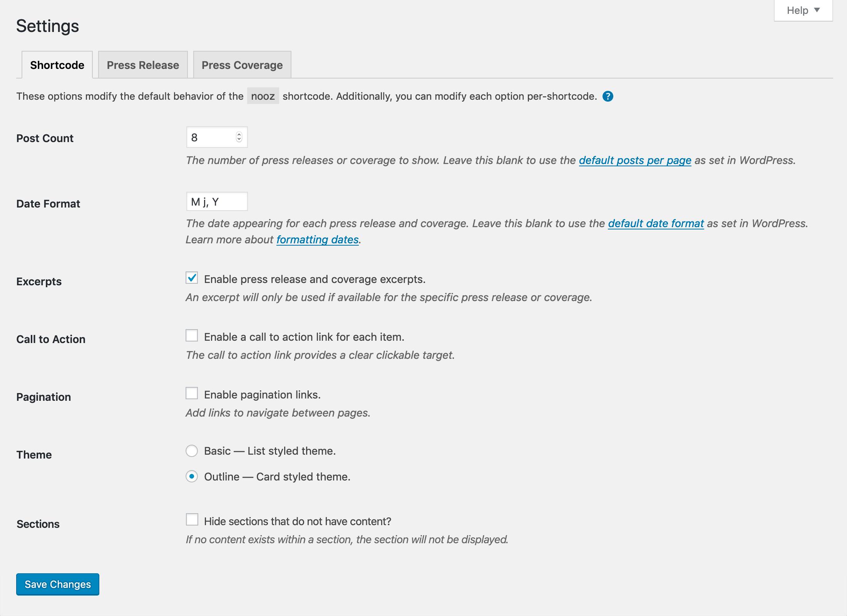Uncheck Enable press release and coverage excerpts

tap(192, 278)
